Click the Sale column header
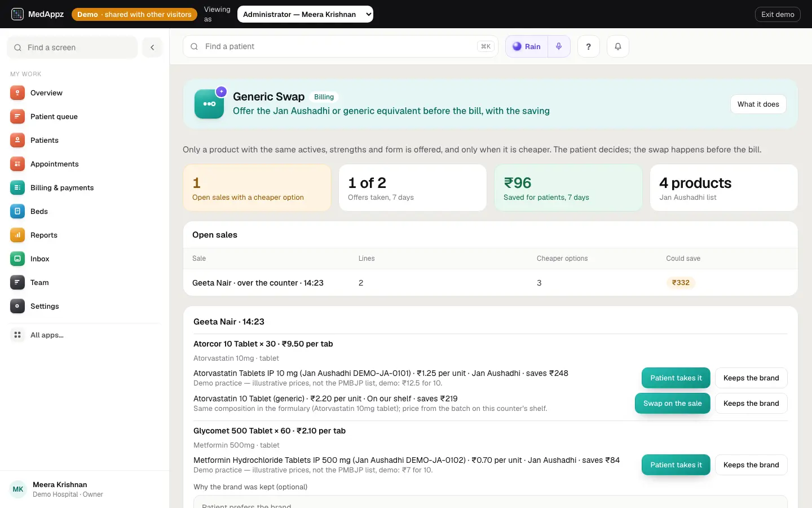 [199, 259]
